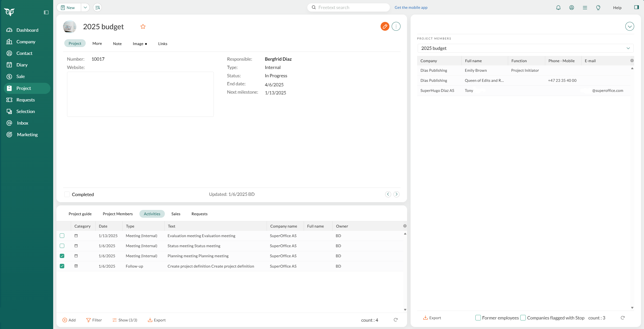644x329 pixels.
Task: Refresh the activities list
Action: click(395, 320)
